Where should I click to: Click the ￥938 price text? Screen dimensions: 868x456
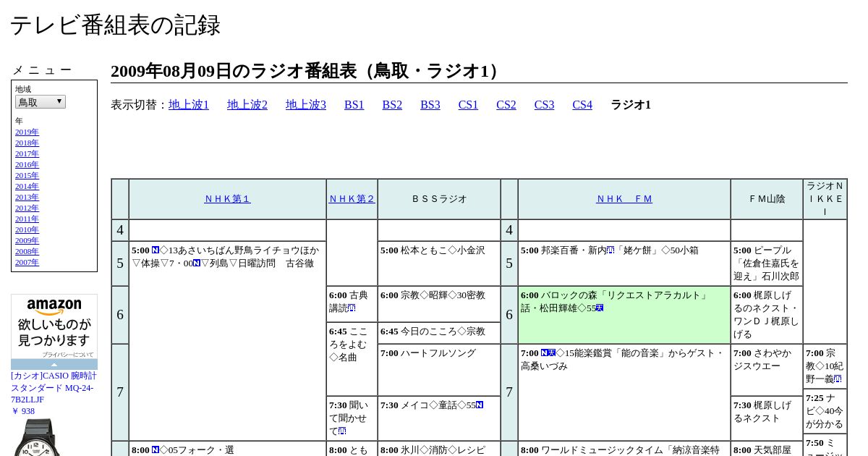(x=23, y=411)
